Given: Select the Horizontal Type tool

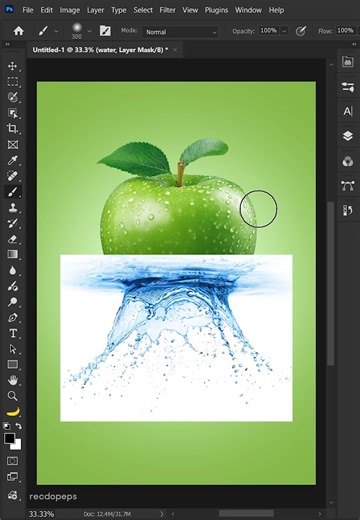Looking at the screenshot, I should coord(13,333).
